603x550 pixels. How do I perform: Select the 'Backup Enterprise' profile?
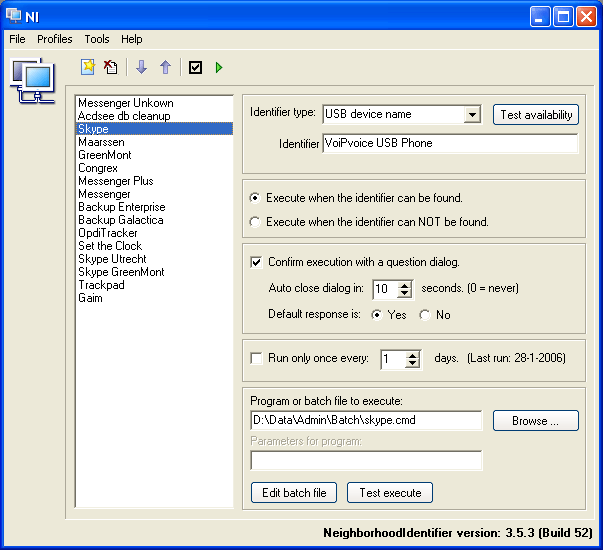pos(154,207)
